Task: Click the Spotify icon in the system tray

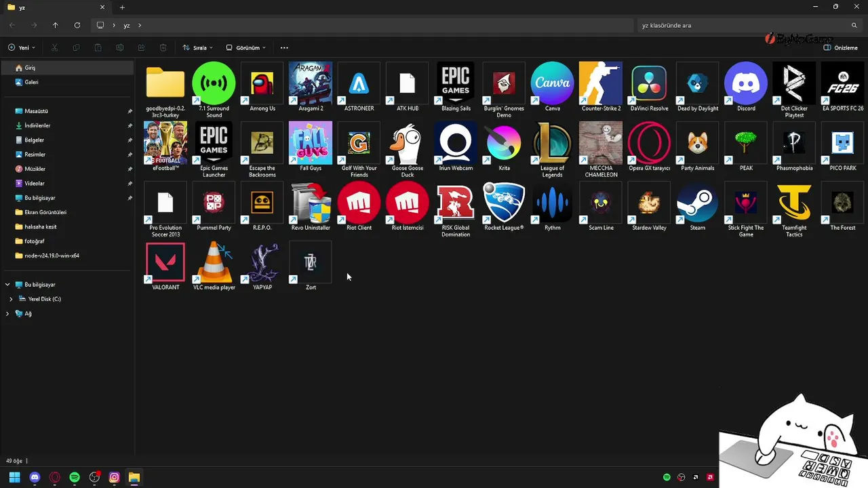Action: 667,477
